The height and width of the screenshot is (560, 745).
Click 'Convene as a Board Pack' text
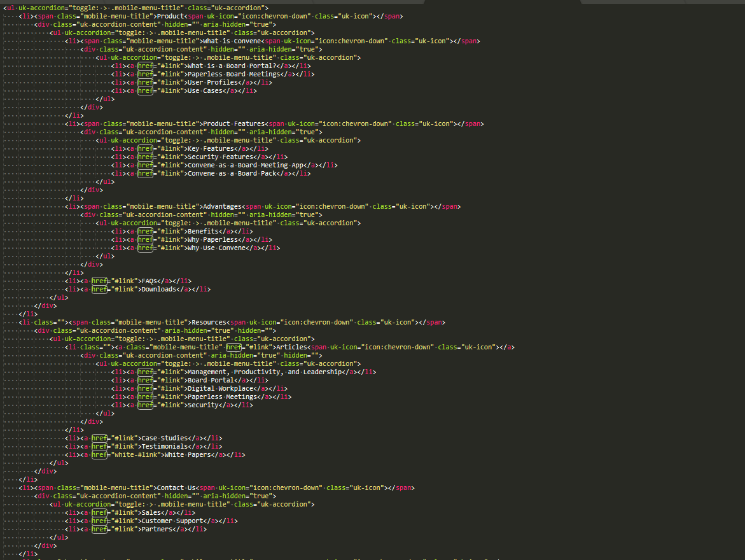pyautogui.click(x=232, y=174)
